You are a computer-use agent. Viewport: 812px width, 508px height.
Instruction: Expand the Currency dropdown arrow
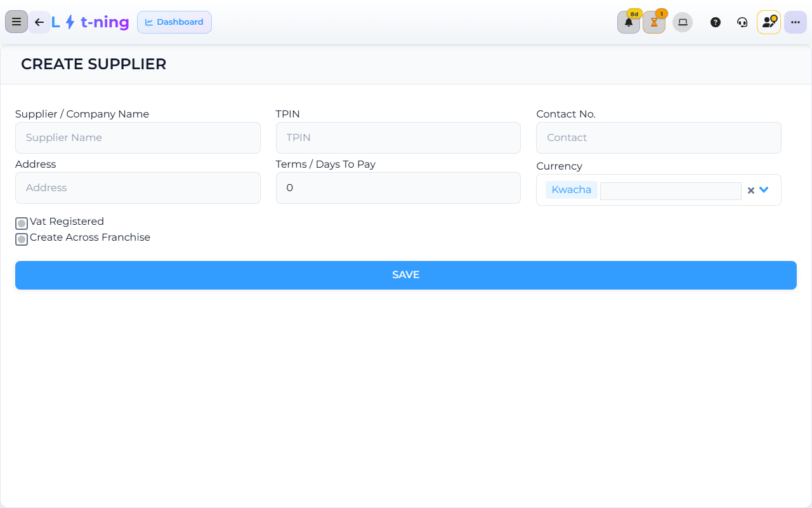(x=764, y=190)
